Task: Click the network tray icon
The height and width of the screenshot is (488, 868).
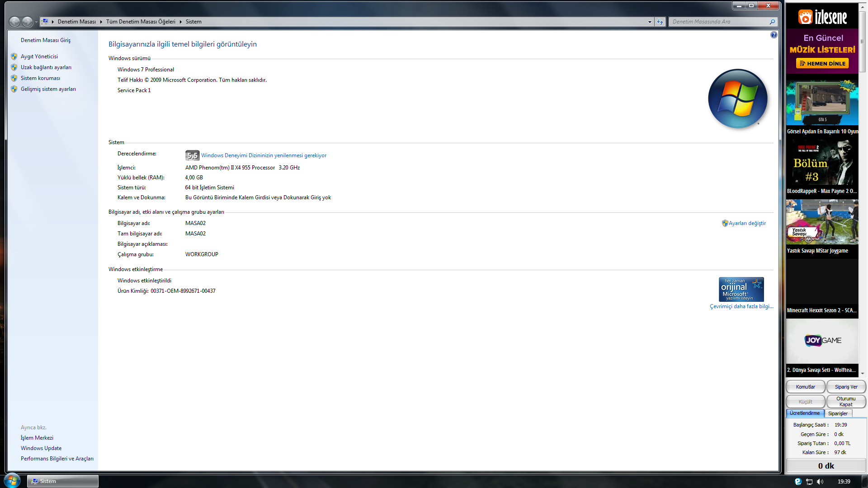Action: pos(809,482)
